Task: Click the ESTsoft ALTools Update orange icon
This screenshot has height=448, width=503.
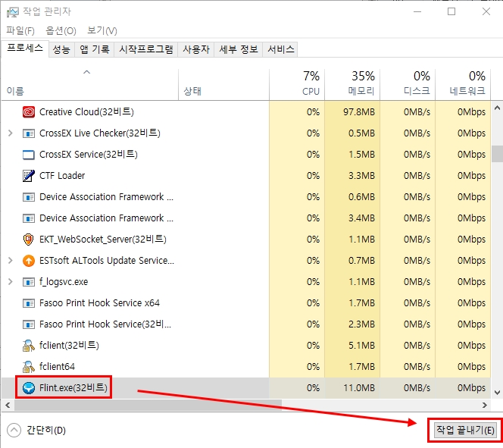Action: point(29,261)
